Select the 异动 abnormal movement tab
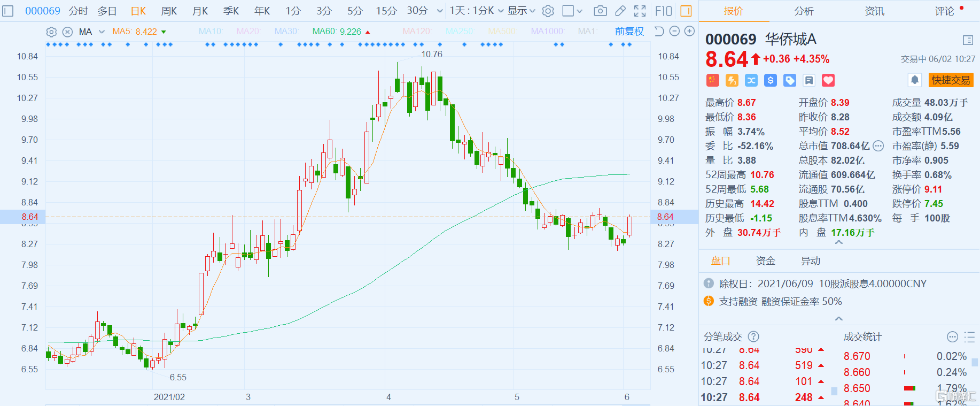 point(811,261)
